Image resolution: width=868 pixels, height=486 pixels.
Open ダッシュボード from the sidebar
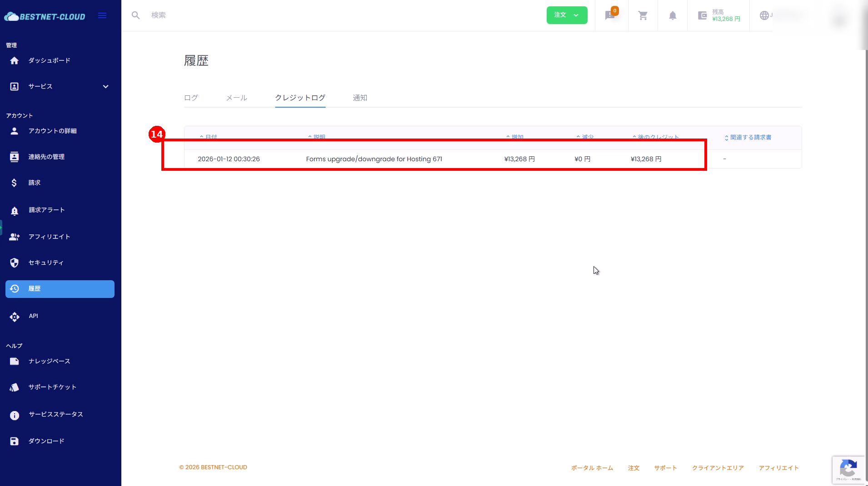point(49,60)
